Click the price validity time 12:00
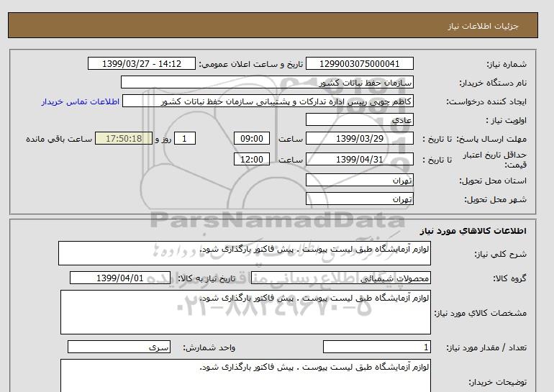 point(252,160)
